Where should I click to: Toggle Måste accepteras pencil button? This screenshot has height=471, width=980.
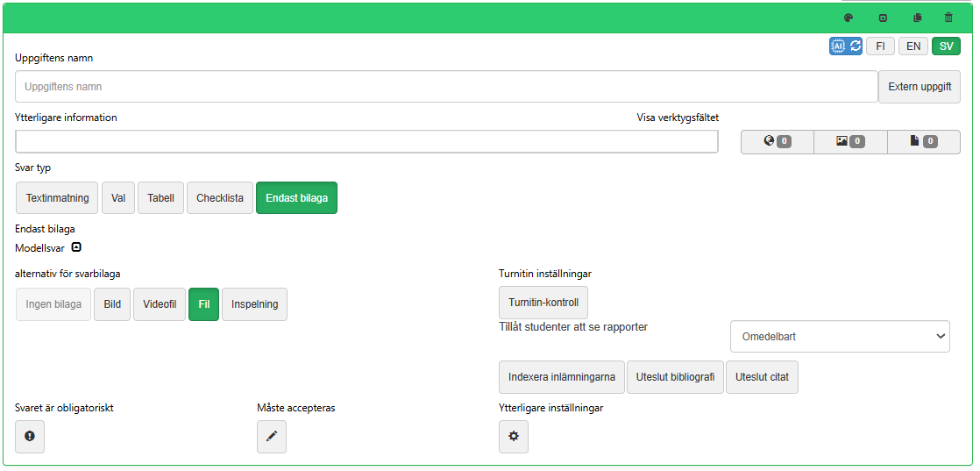point(272,437)
